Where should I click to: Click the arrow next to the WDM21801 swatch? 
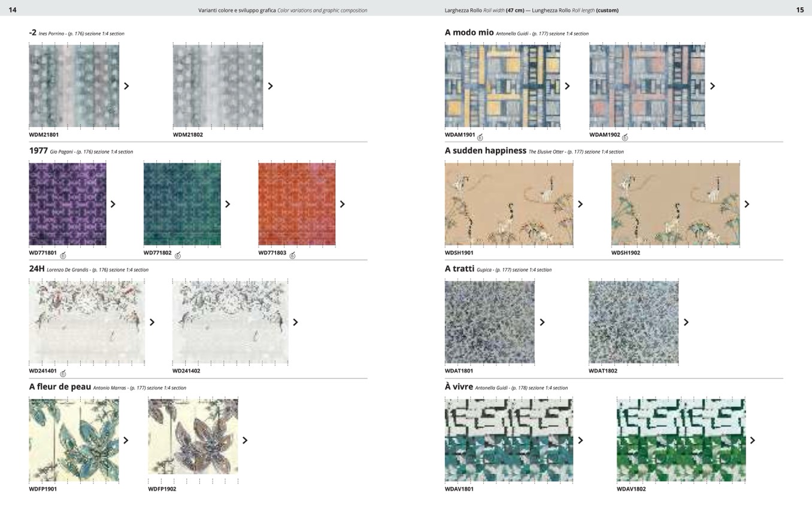coord(126,86)
